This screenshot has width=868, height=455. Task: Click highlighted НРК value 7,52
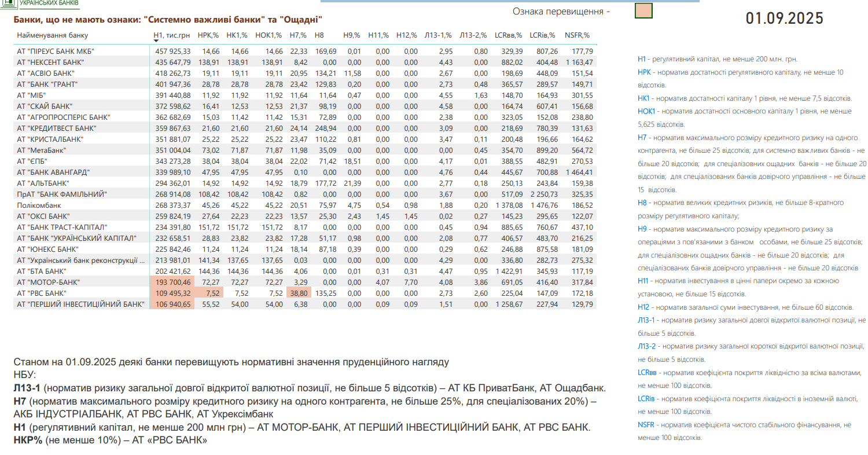(x=212, y=293)
